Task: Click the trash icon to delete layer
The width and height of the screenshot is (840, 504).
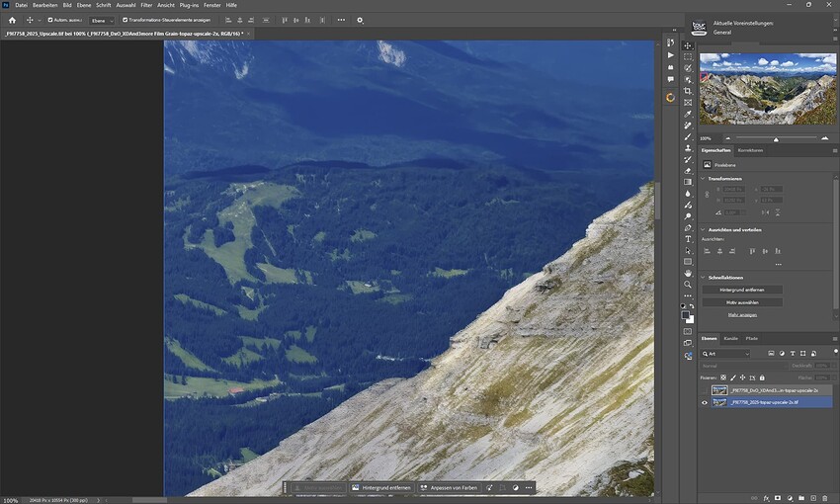Action: click(825, 498)
